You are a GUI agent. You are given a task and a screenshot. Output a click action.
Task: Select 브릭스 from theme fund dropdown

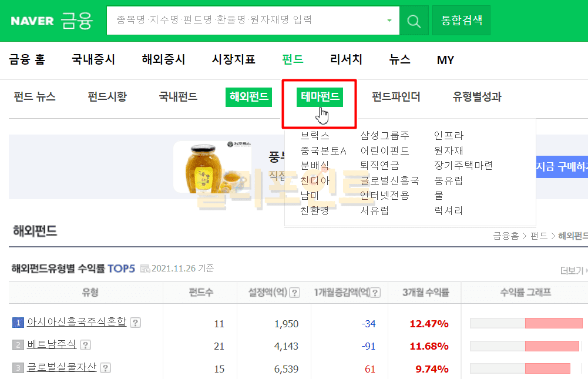[x=315, y=136]
